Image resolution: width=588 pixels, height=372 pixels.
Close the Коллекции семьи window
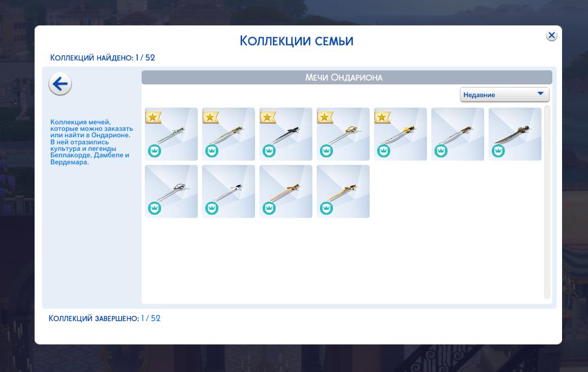(551, 36)
